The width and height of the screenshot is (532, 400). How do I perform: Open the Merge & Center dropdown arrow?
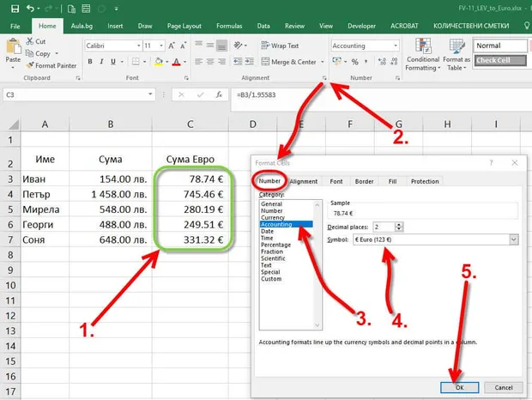point(323,62)
